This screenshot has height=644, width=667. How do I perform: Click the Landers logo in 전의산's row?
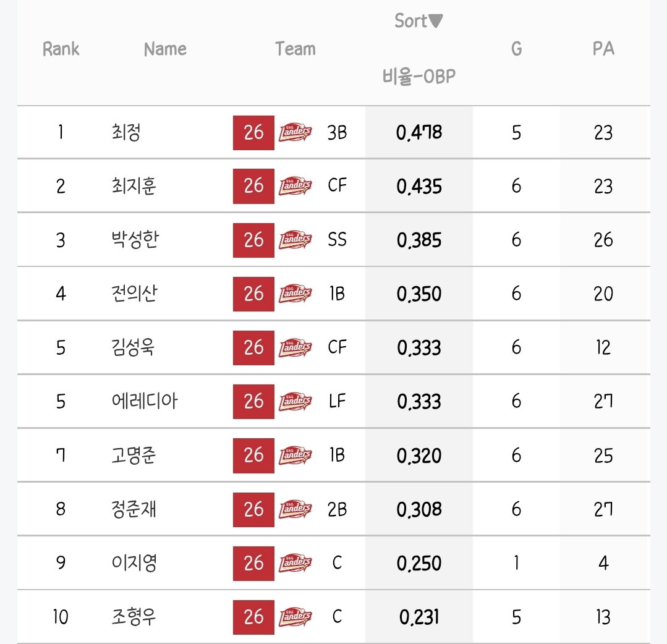(295, 294)
